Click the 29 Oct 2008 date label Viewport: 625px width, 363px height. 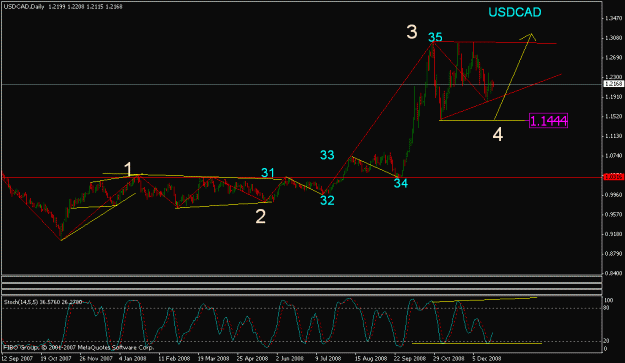click(x=449, y=358)
